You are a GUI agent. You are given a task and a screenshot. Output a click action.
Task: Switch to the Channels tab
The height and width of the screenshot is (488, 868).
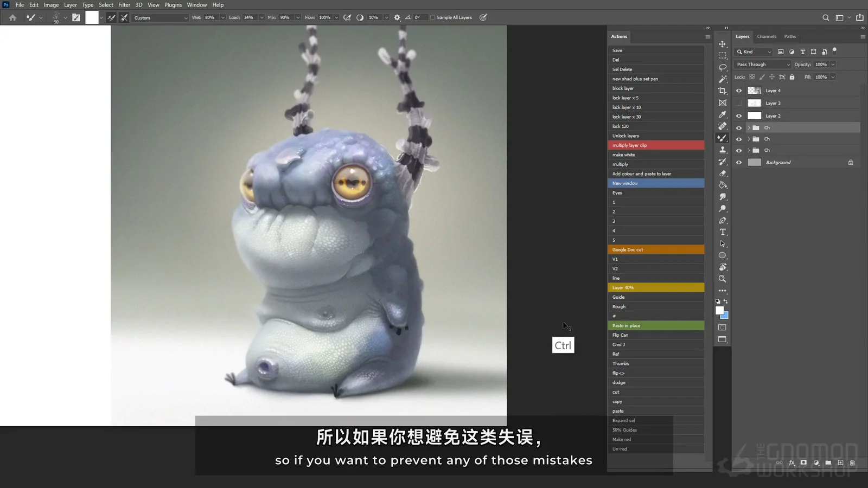[767, 36]
